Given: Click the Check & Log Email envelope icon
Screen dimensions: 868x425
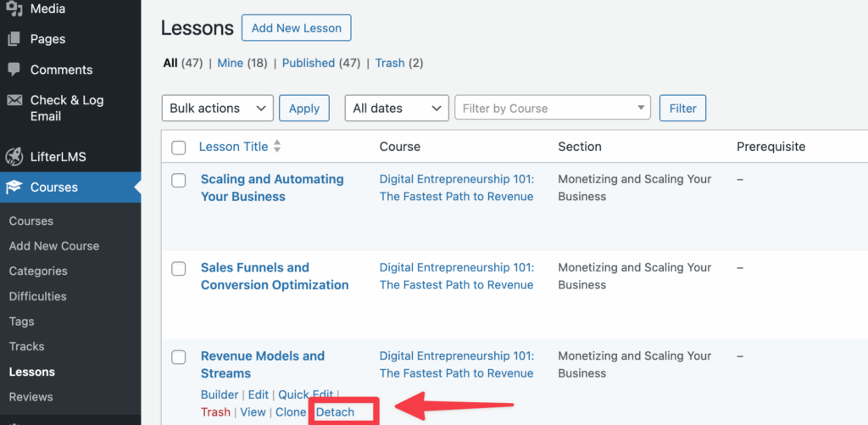Looking at the screenshot, I should pyautogui.click(x=14, y=100).
